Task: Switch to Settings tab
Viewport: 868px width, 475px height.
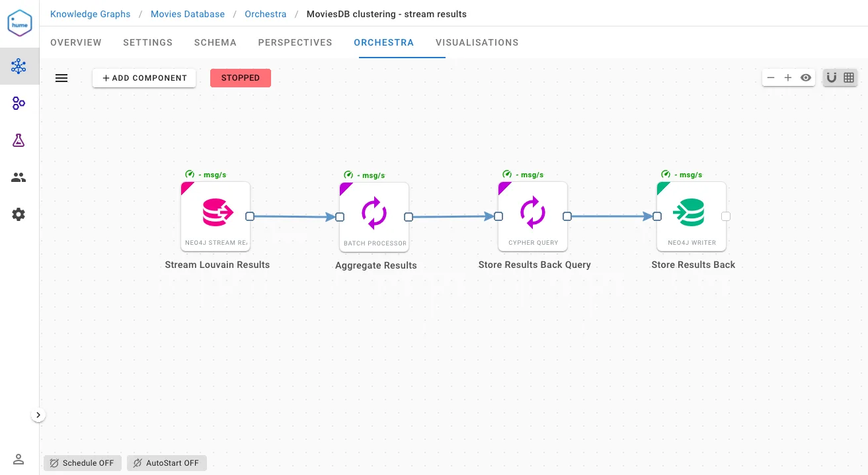Action: (x=148, y=42)
